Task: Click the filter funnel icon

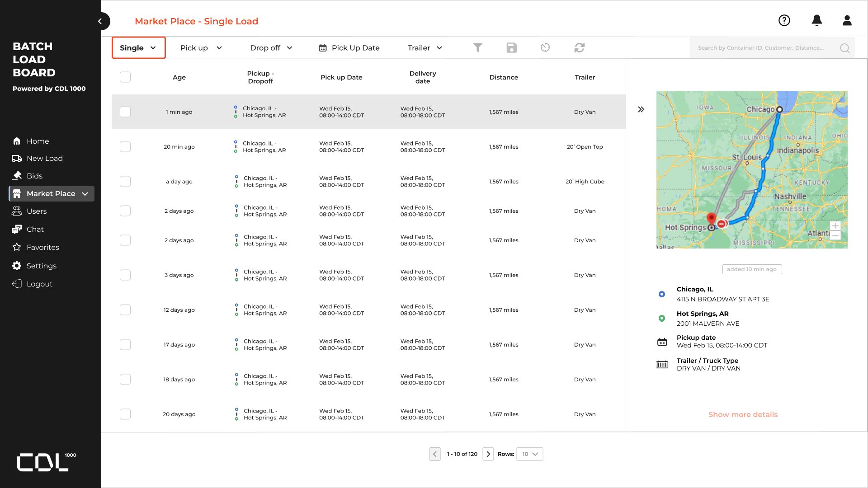Action: point(478,47)
